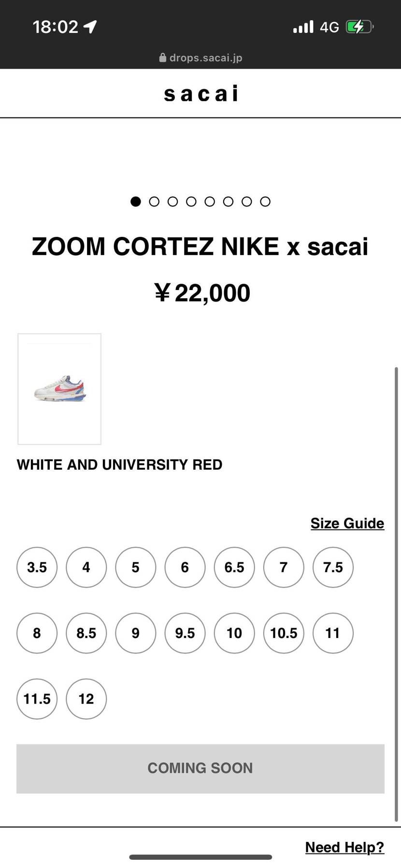
Task: Pick shoe size 6.5
Action: (x=234, y=567)
